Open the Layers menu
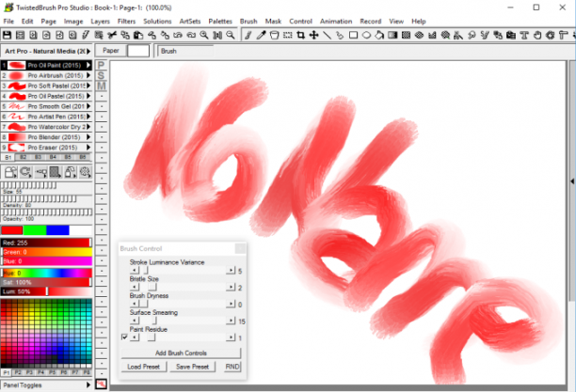This screenshot has height=392, width=576. coord(100,22)
